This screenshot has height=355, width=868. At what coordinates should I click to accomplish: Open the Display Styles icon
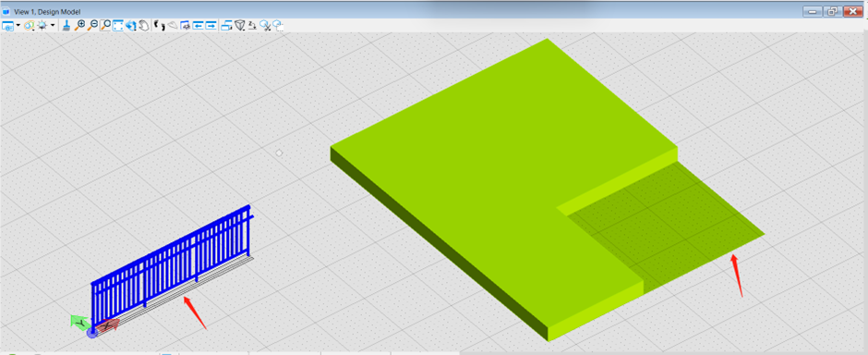(x=29, y=26)
